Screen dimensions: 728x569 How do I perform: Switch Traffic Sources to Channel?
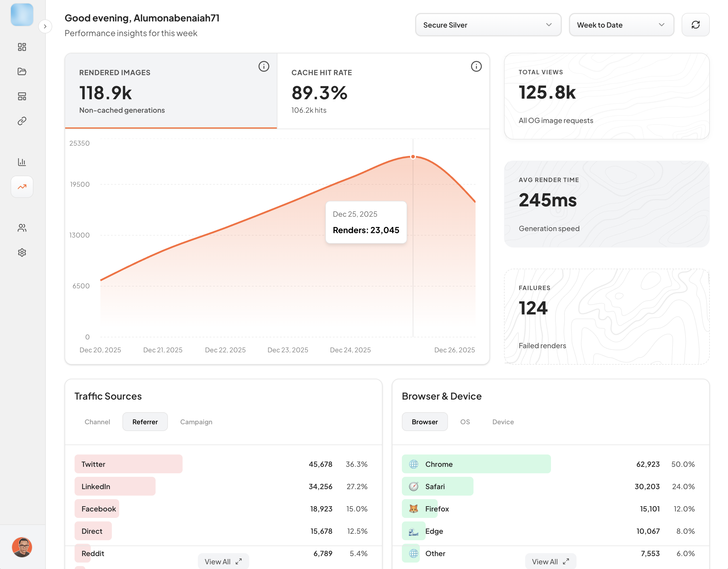(x=97, y=422)
